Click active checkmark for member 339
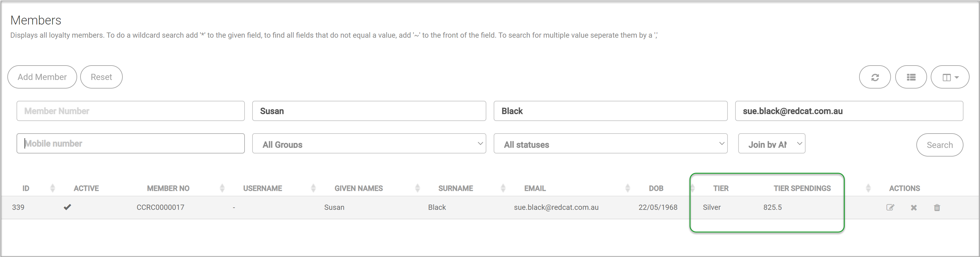This screenshot has height=257, width=980. click(x=67, y=207)
